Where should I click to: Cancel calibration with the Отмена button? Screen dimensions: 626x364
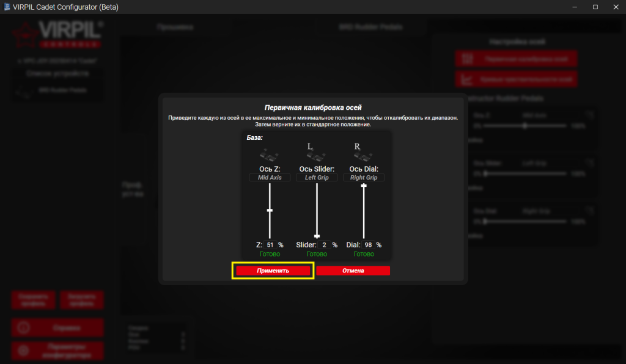pyautogui.click(x=353, y=271)
